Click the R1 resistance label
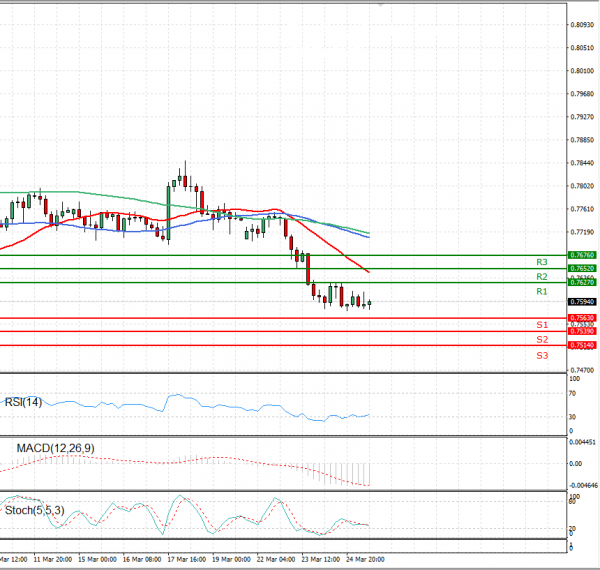 point(541,292)
